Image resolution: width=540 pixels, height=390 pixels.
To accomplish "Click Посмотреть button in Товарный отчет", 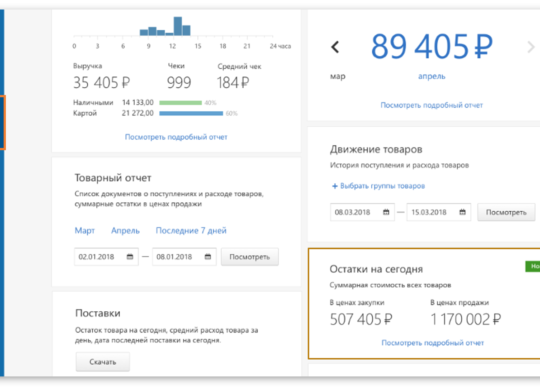I will pos(250,257).
